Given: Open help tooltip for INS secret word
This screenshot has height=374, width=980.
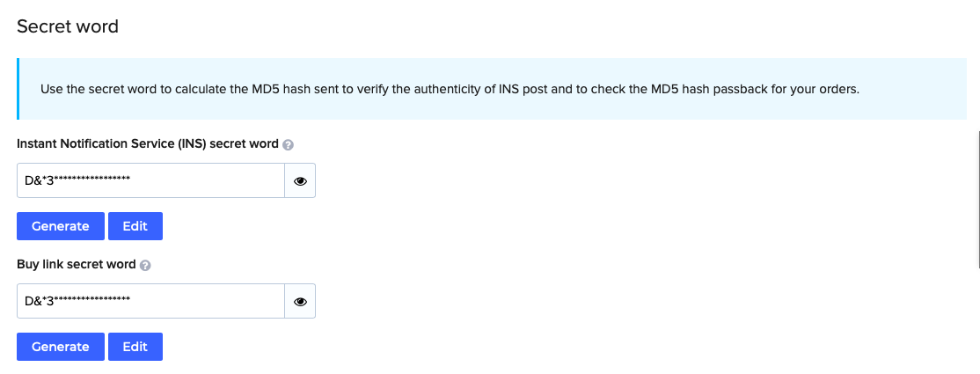Looking at the screenshot, I should click(x=288, y=144).
